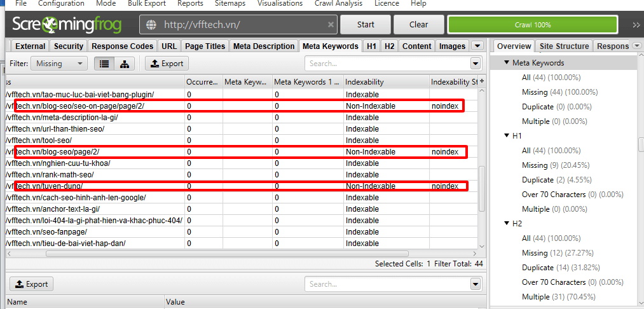Switch to the Meta Description tab
The image size is (644, 309).
click(x=264, y=46)
